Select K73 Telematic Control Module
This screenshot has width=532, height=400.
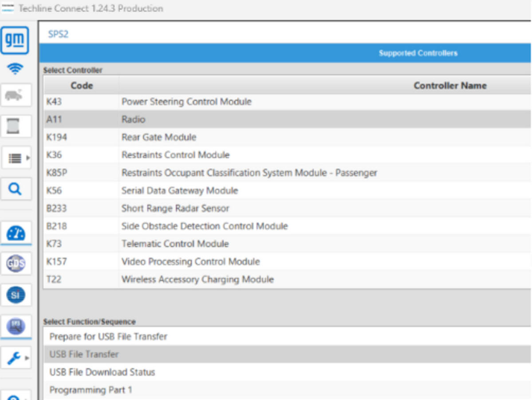tap(287, 244)
